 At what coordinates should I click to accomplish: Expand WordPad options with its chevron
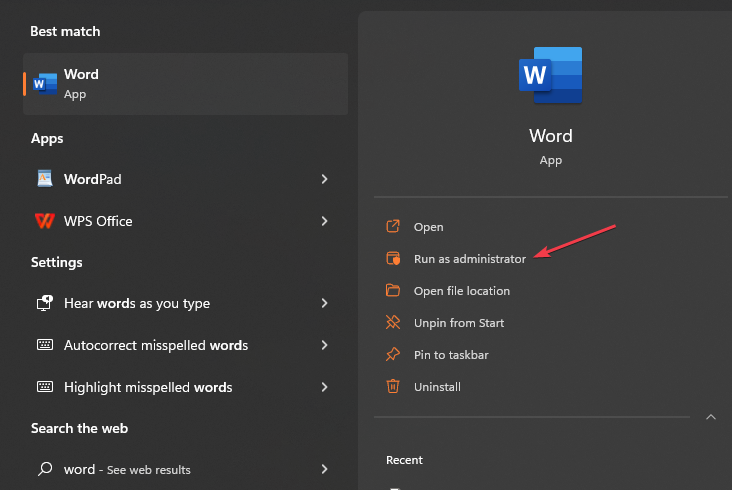324,179
